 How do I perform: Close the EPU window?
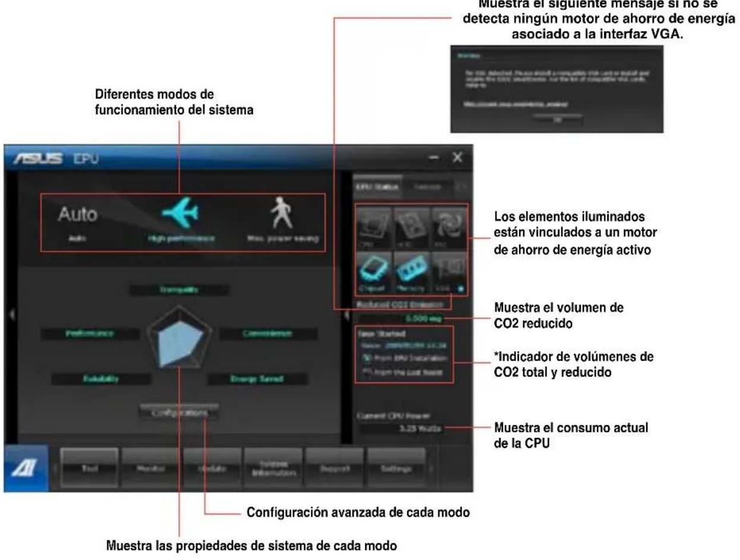(x=456, y=158)
